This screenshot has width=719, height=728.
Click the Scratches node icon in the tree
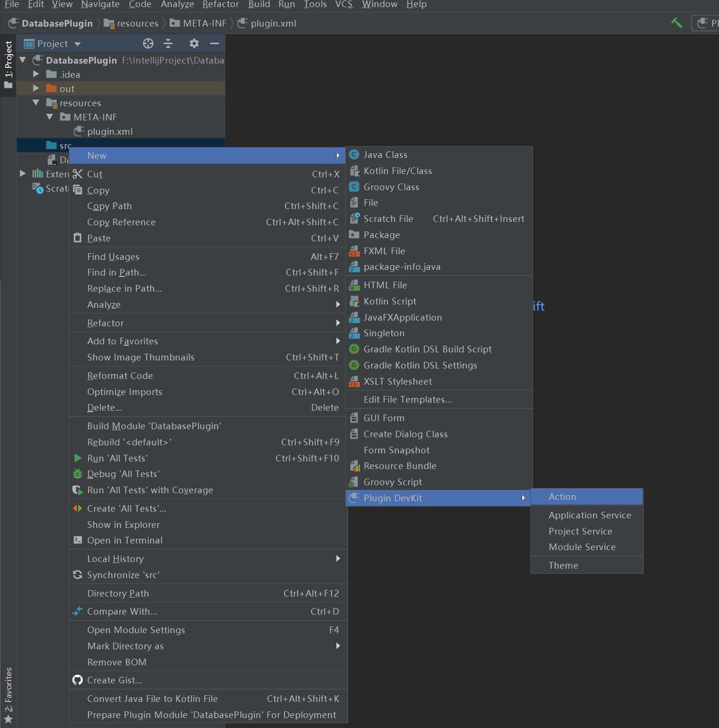38,188
